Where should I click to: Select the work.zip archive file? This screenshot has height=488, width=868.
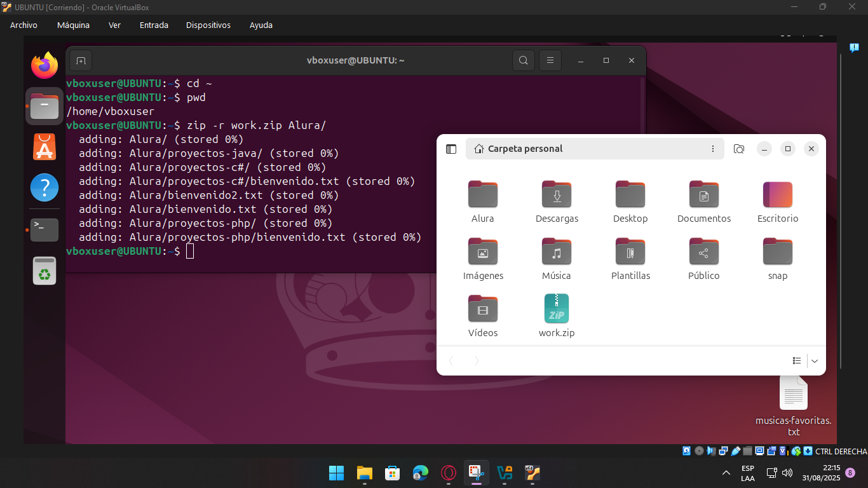click(x=557, y=316)
